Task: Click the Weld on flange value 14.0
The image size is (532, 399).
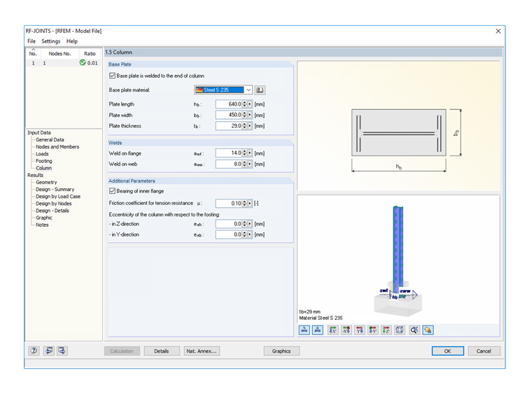Action: click(229, 153)
